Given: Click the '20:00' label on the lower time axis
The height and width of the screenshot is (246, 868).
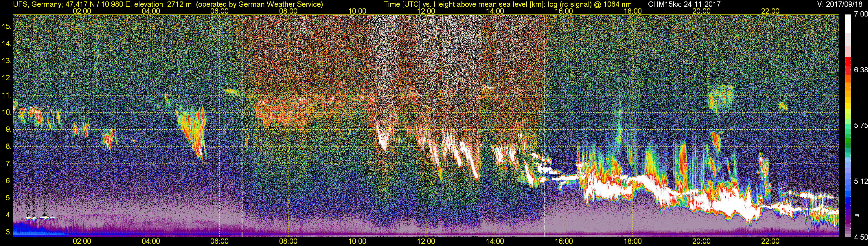Looking at the screenshot, I should click(x=702, y=242).
